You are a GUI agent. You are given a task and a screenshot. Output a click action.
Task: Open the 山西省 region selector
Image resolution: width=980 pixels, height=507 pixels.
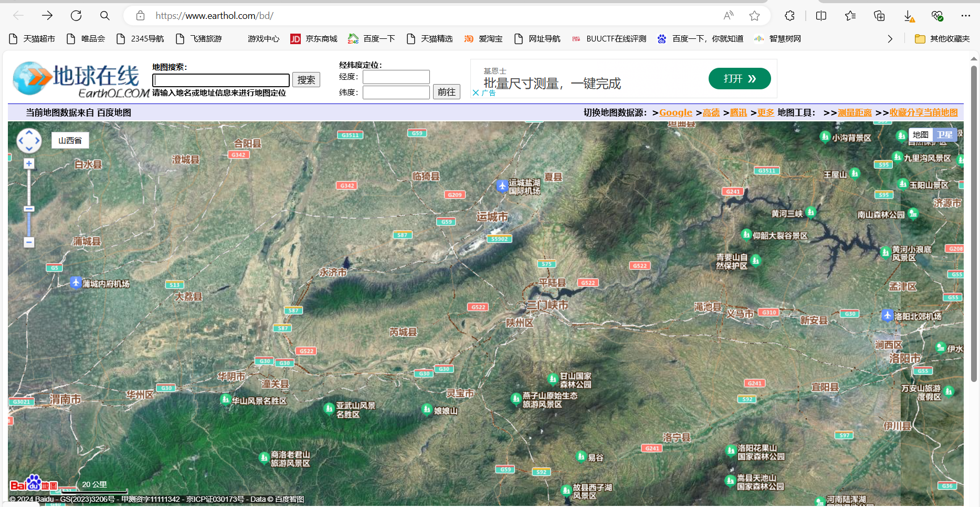pos(70,140)
